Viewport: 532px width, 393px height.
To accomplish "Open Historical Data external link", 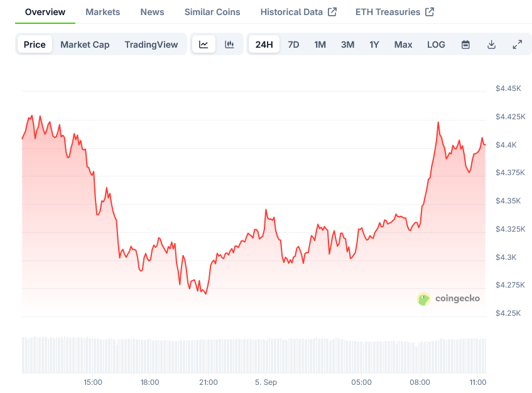I will (x=298, y=12).
